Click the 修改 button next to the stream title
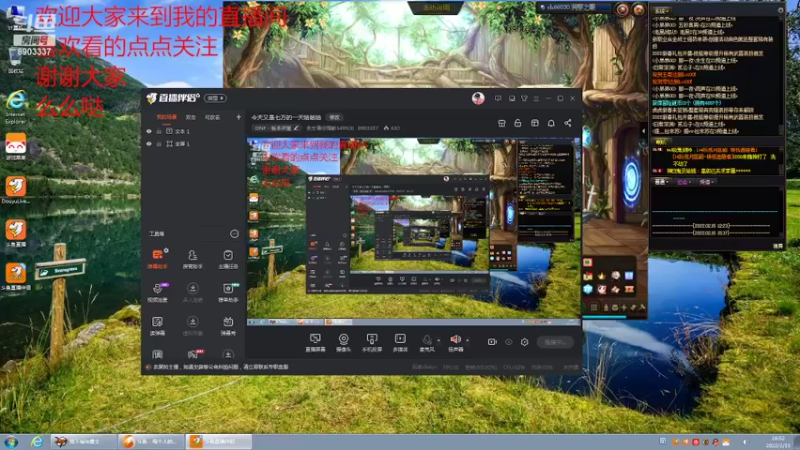 point(334,117)
